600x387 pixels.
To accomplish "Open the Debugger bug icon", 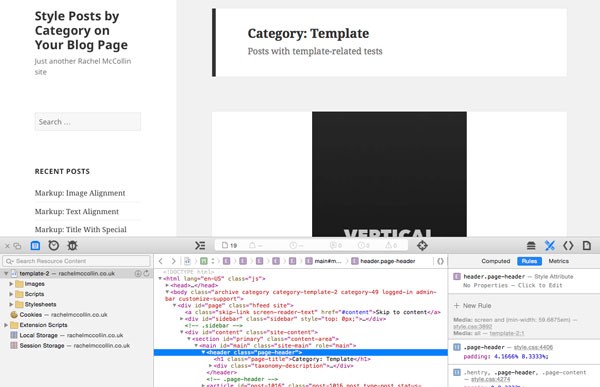I will [72, 245].
